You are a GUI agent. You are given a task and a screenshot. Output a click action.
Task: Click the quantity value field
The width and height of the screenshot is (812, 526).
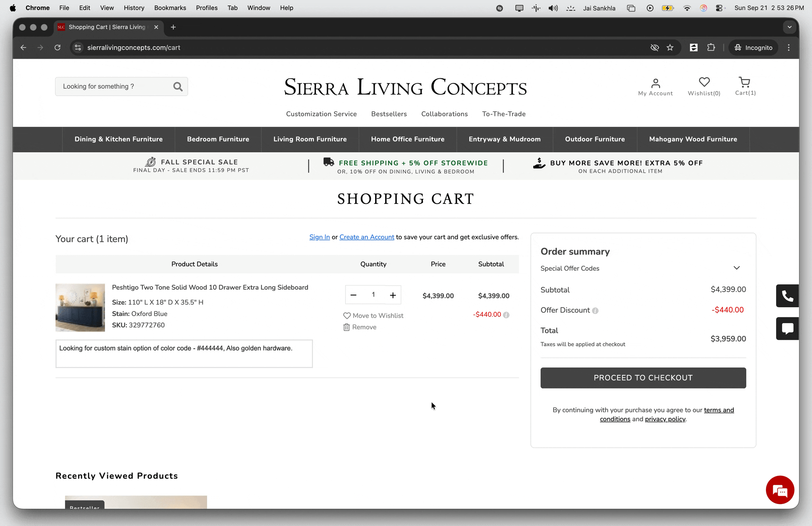click(373, 295)
